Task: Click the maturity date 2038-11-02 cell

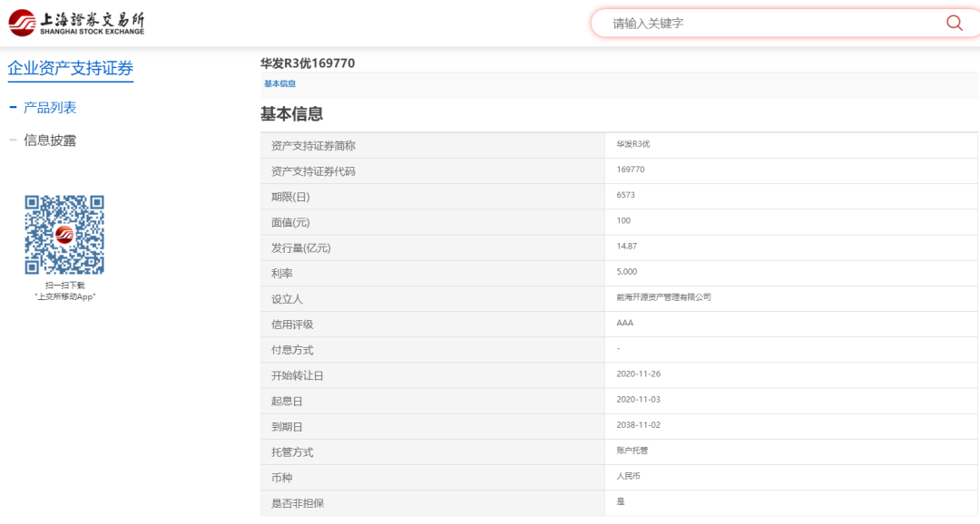Action: coord(640,426)
